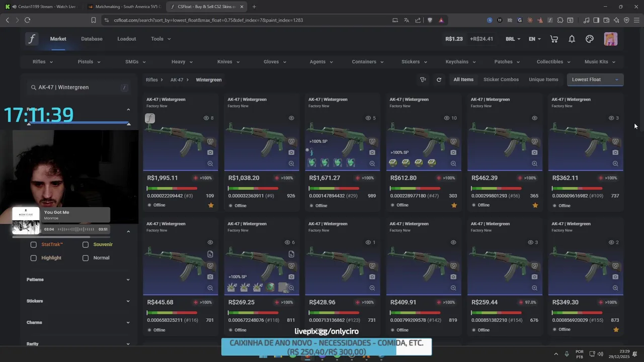Click the CSFloat logo
This screenshot has height=362, width=644.
(32, 39)
